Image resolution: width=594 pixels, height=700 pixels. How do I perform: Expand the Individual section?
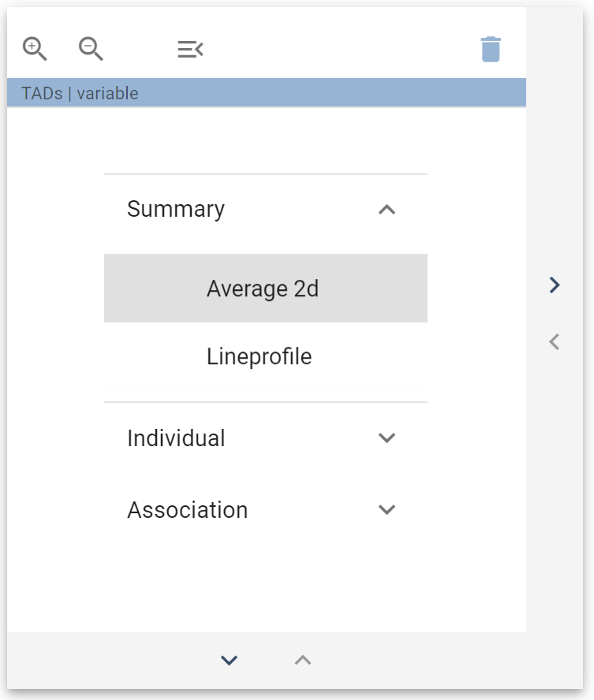click(x=387, y=438)
